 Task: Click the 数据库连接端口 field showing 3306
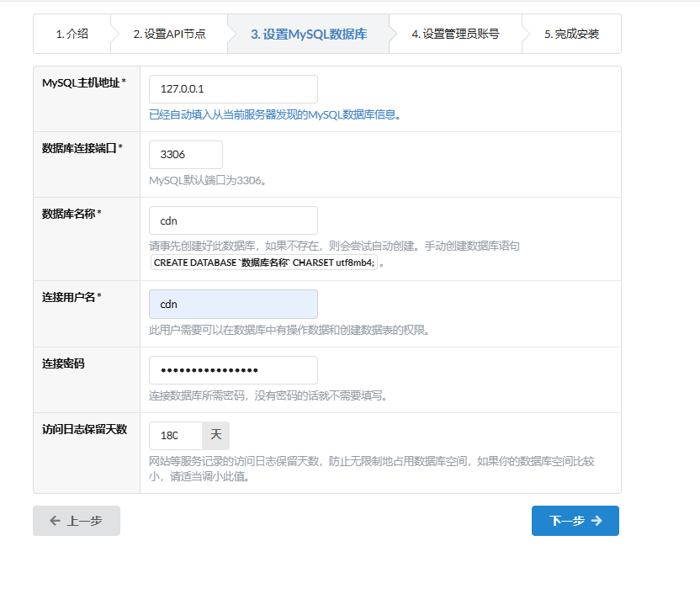[185, 154]
